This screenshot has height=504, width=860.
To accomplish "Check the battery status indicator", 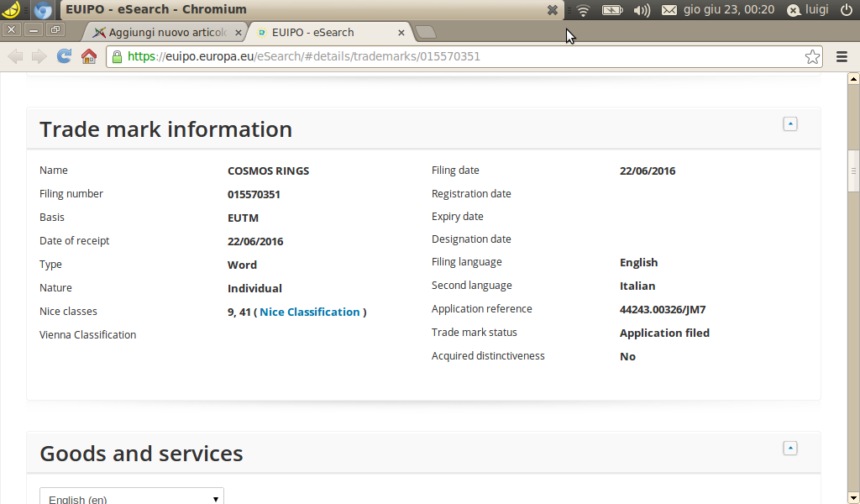I will click(x=612, y=10).
